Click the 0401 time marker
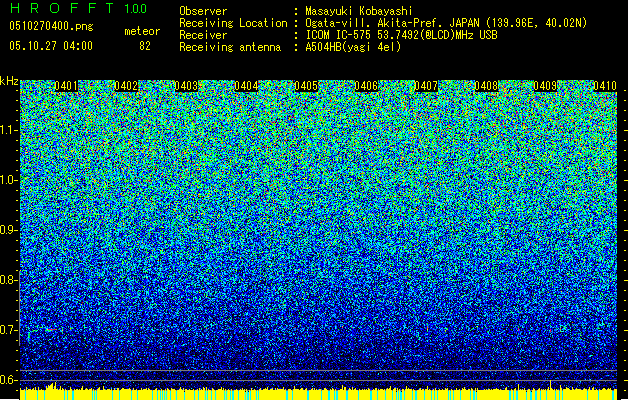This screenshot has width=629, height=400. coord(66,86)
